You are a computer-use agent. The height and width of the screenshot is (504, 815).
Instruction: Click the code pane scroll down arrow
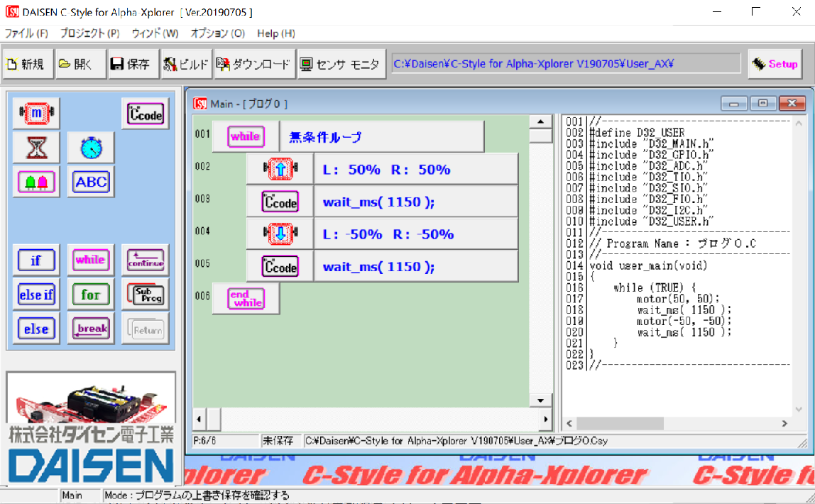[x=799, y=410]
